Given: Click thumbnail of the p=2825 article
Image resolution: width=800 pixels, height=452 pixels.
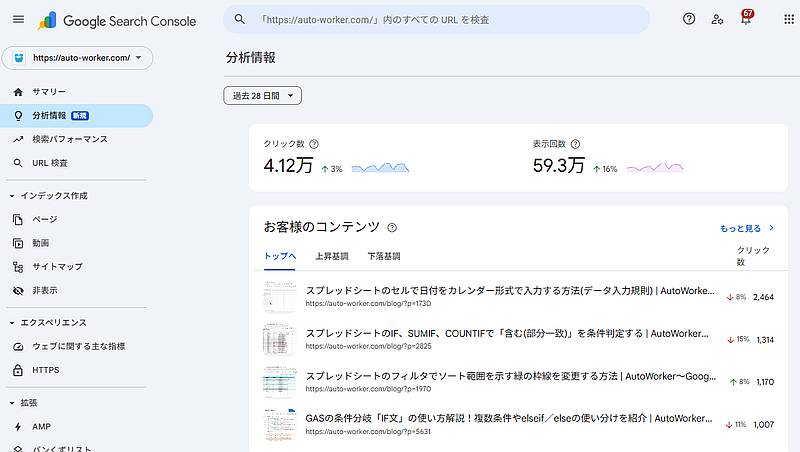Looking at the screenshot, I should [280, 339].
